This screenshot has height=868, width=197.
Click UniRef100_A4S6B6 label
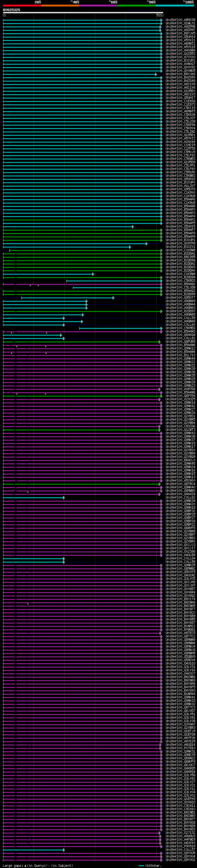[x=180, y=50]
